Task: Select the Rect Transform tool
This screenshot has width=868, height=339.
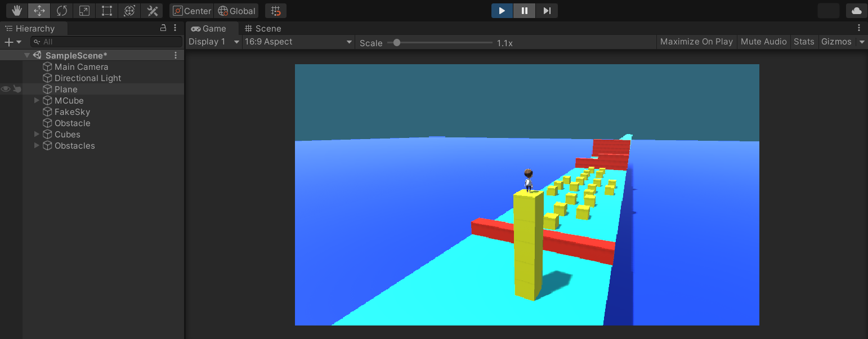Action: tap(107, 10)
